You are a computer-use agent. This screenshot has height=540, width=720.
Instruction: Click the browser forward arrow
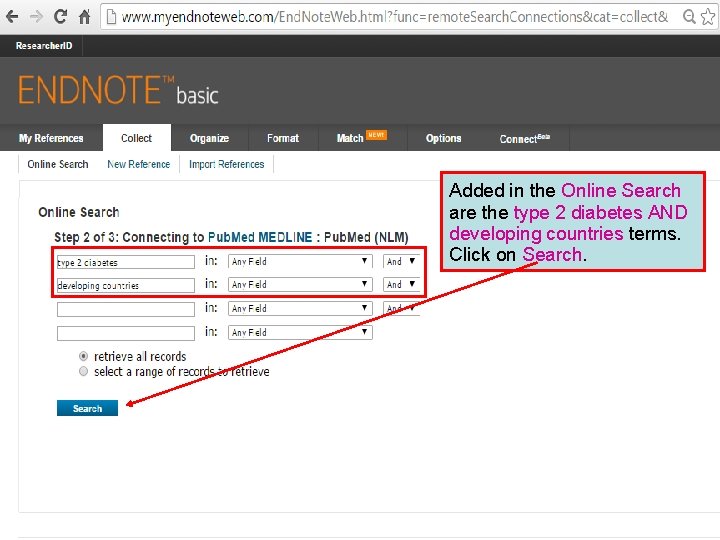tap(36, 17)
